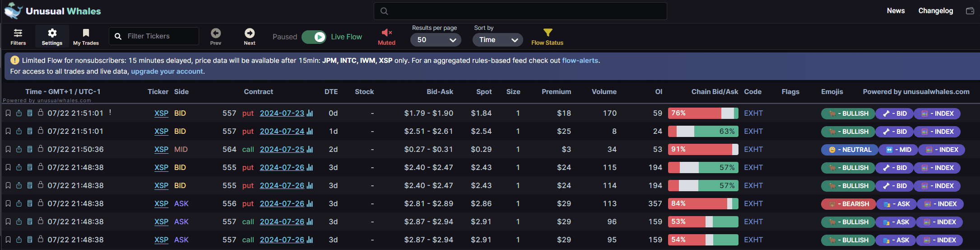Share the 556 put trade row
The height and width of the screenshot is (250, 980).
[19, 203]
